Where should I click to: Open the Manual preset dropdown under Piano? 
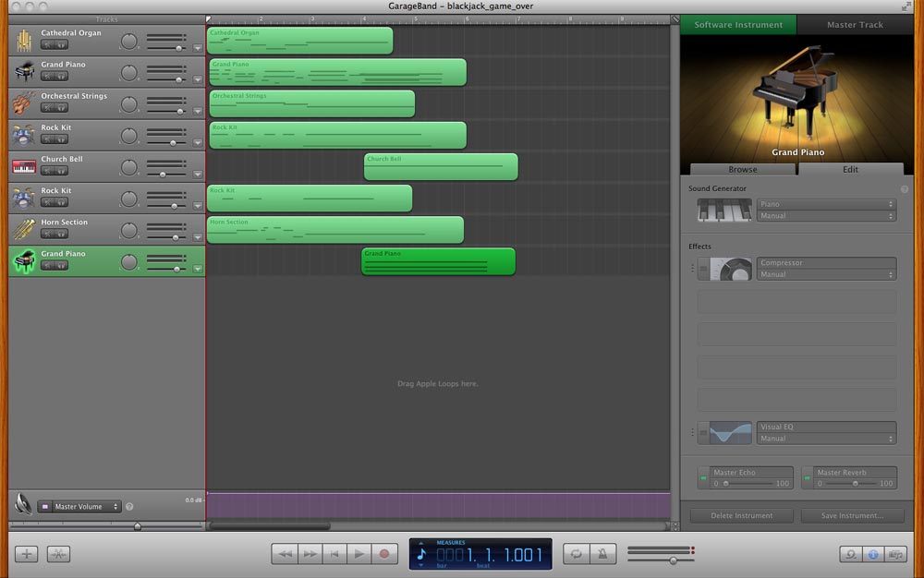[826, 216]
